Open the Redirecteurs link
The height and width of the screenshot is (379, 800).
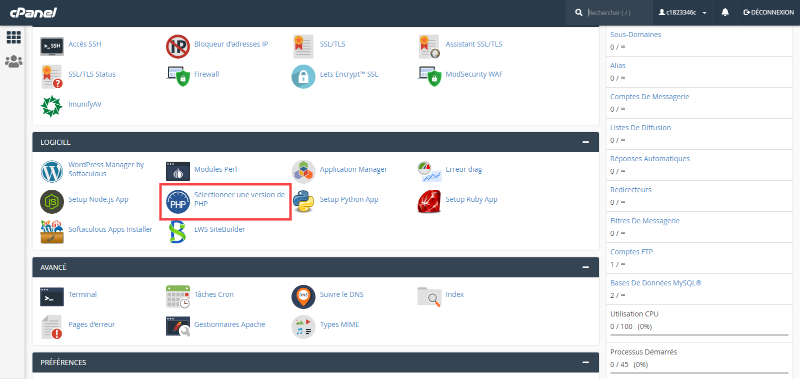631,190
